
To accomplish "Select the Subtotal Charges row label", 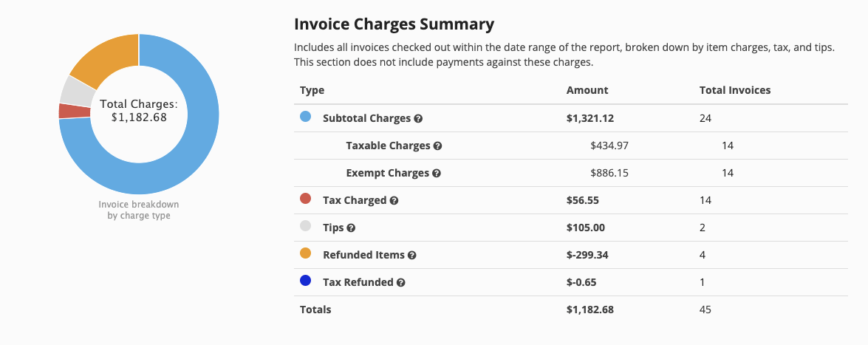I will tap(367, 118).
